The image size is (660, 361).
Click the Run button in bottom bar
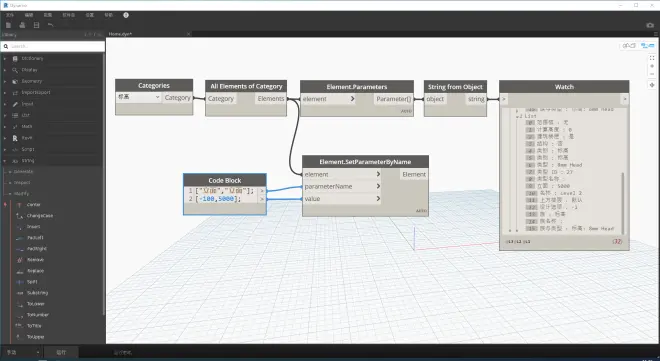pyautogui.click(x=61, y=353)
